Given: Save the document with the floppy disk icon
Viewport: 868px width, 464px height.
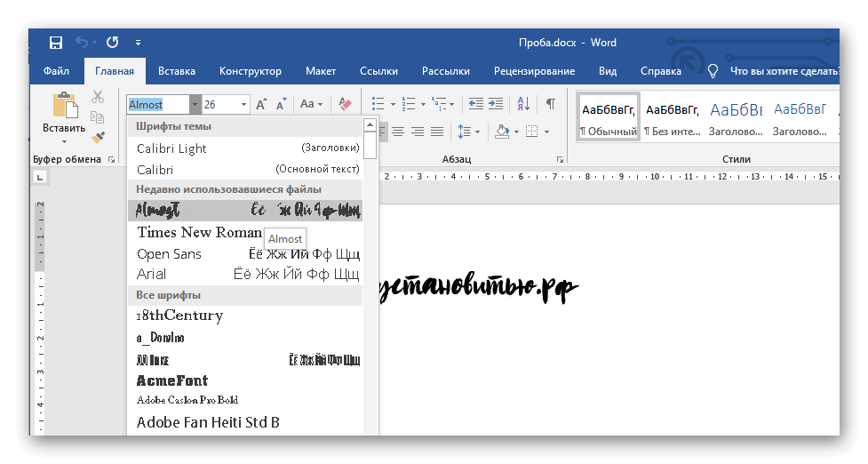Looking at the screenshot, I should point(56,43).
